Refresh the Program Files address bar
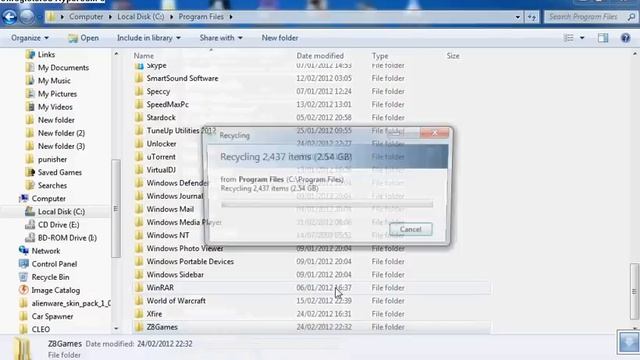The image size is (640, 360). click(x=532, y=17)
